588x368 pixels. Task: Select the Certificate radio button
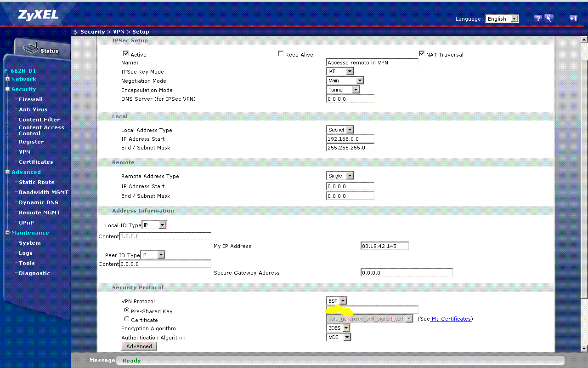point(126,319)
